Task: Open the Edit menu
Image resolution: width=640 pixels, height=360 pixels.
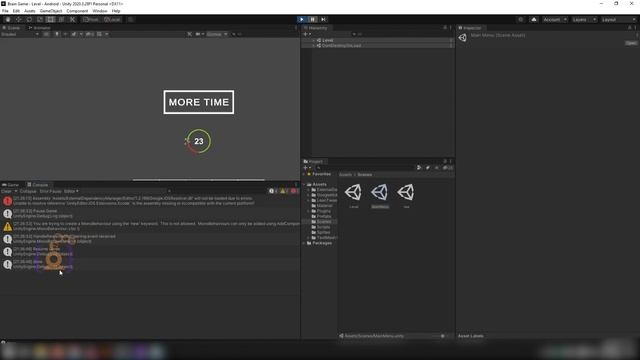Action: pos(16,11)
